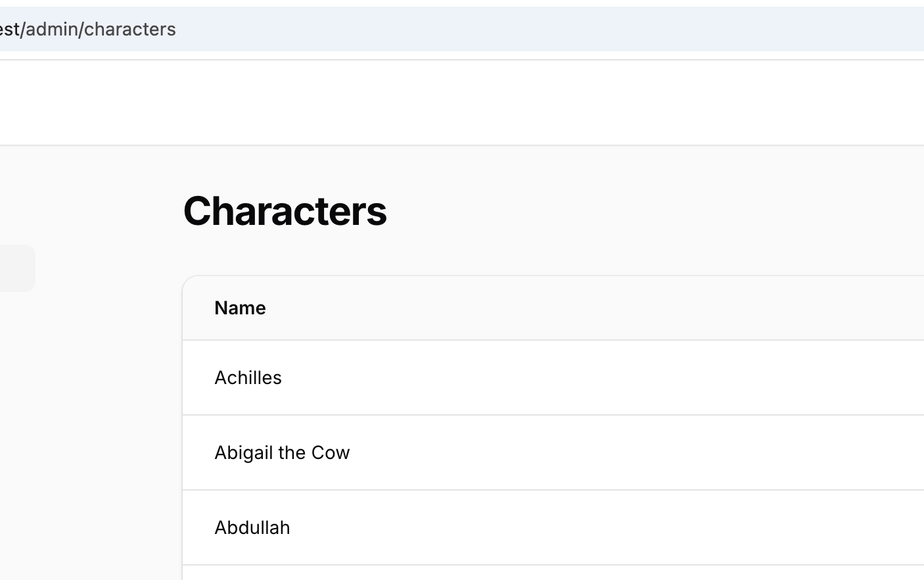The width and height of the screenshot is (924, 580).
Task: Click the word "Cow" in the table
Action: [331, 452]
